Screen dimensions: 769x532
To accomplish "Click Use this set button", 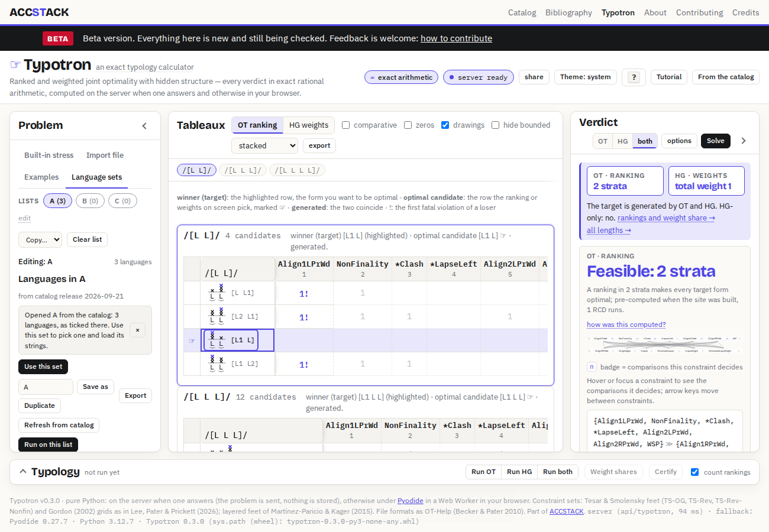I will pyautogui.click(x=43, y=366).
